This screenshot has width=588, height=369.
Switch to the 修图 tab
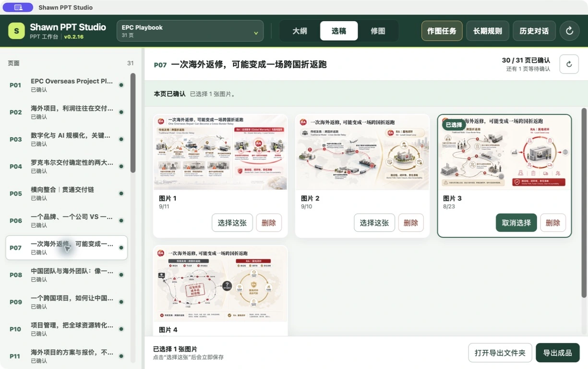(378, 31)
